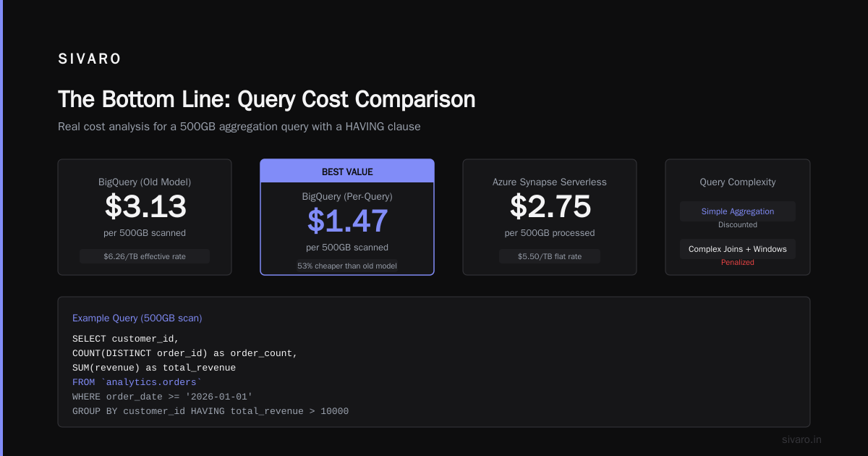Click the SIVARO logo text
868x456 pixels.
pyautogui.click(x=90, y=59)
